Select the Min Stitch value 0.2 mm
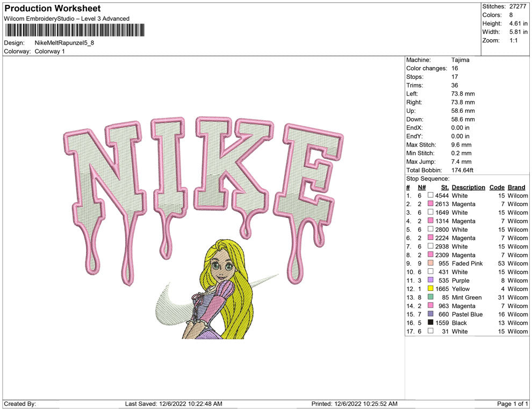 point(462,153)
